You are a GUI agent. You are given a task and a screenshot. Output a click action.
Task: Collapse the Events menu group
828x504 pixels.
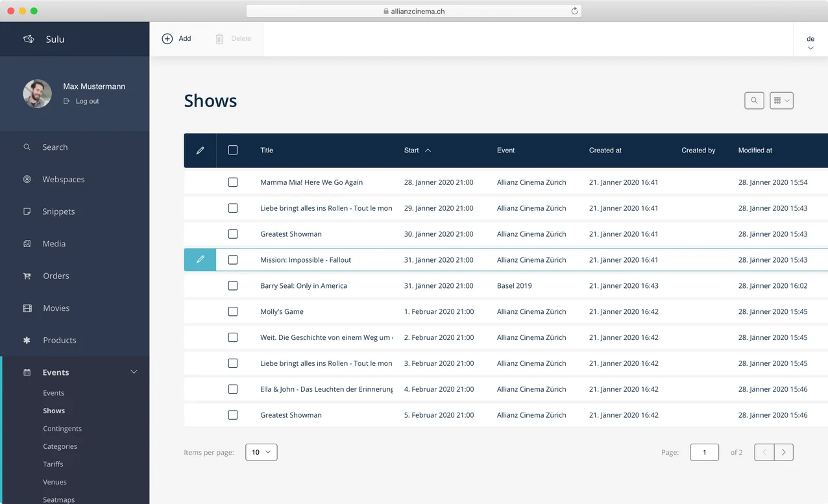click(x=134, y=372)
